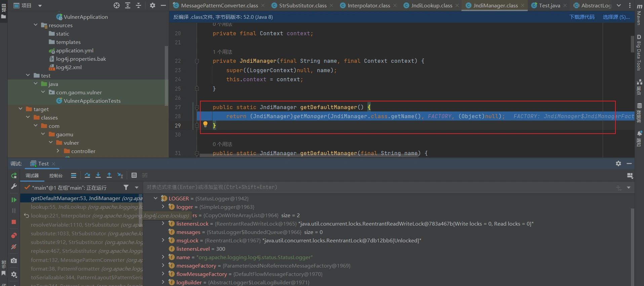Collapse the resources folder in project tree

tap(36, 25)
